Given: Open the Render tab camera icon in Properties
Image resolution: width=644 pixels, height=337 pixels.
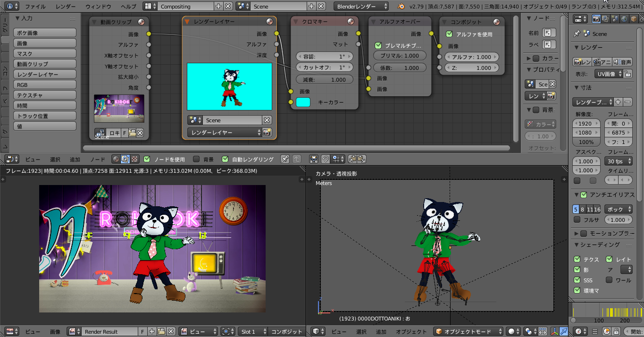Looking at the screenshot, I should (596, 19).
